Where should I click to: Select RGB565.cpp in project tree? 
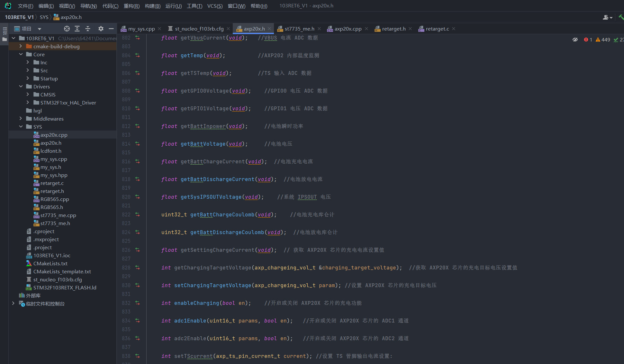tap(63, 199)
